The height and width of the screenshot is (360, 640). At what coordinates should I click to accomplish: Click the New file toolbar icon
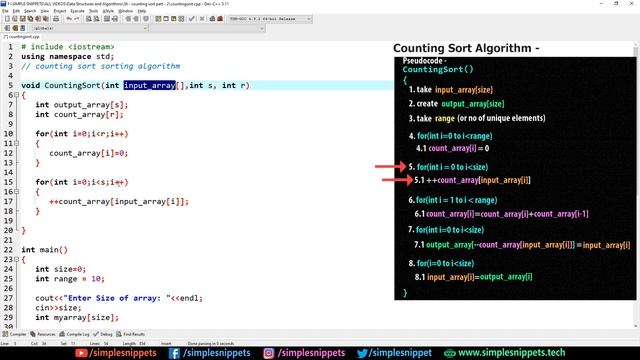pyautogui.click(x=7, y=19)
